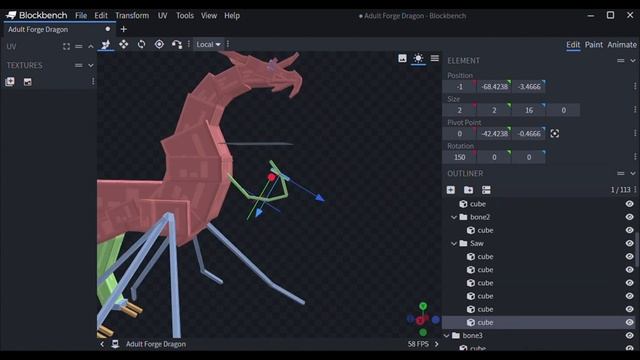Open the UV menu
Viewport: 640px width, 360px height.
point(162,16)
